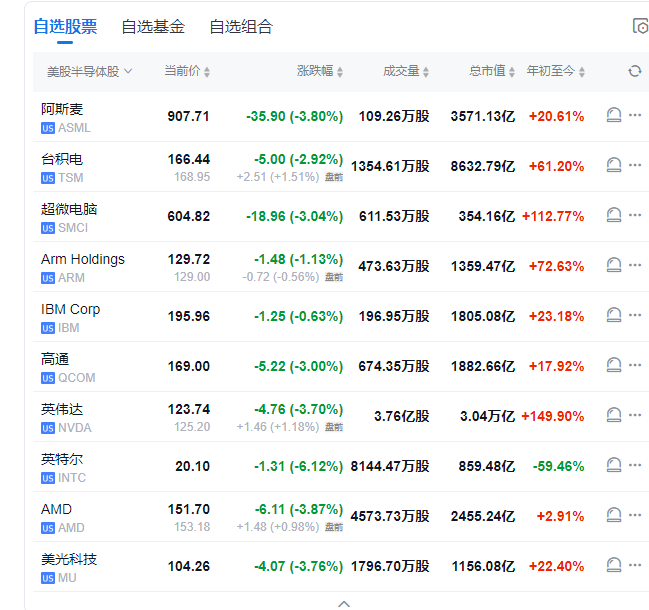Select the +112.77% year-to-date value
This screenshot has height=610, width=649.
tap(553, 216)
